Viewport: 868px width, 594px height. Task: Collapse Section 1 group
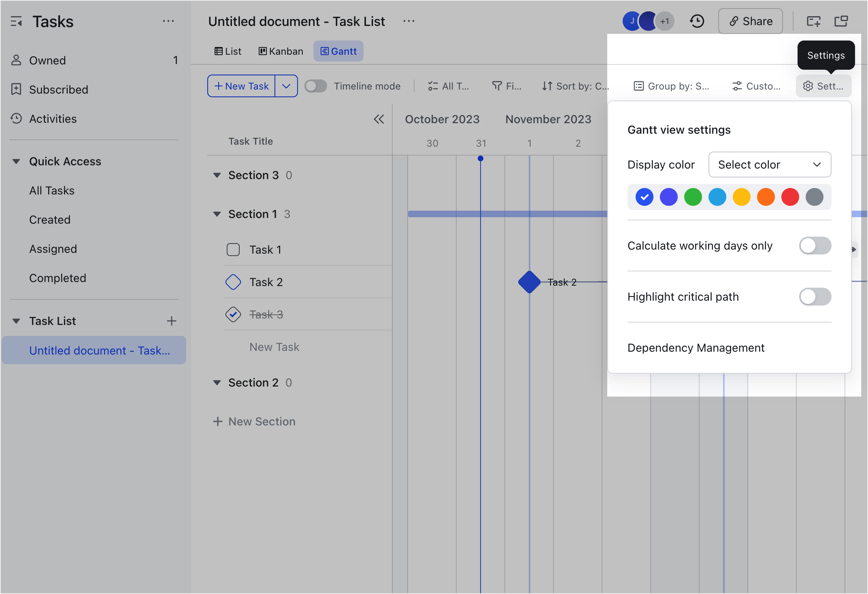(217, 214)
